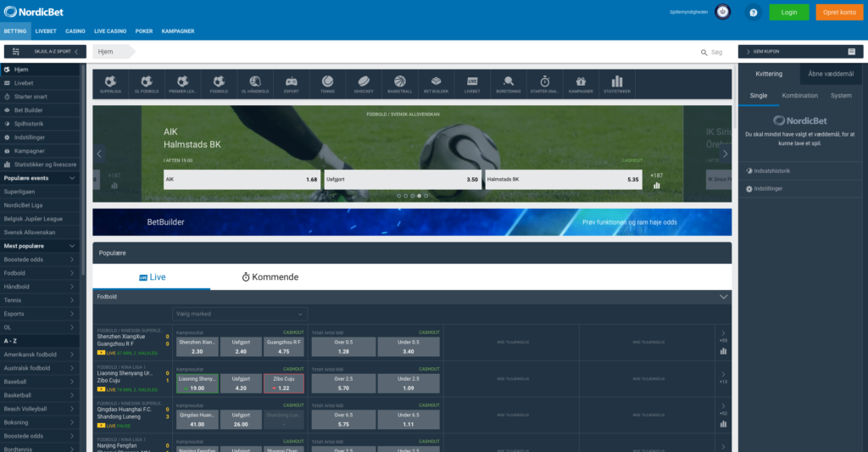Open Svensk Allsvenskan in sidebar
This screenshot has width=868, height=452.
point(40,232)
